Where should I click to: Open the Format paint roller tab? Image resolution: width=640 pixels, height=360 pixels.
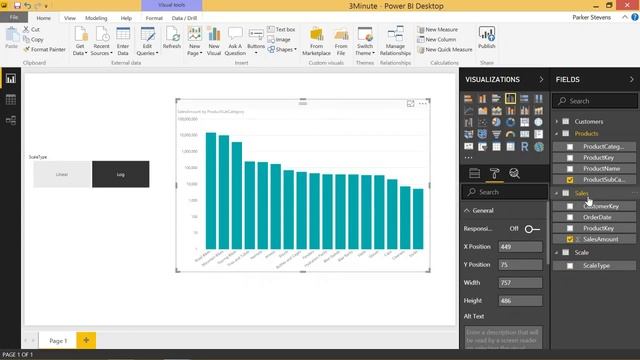click(x=494, y=173)
